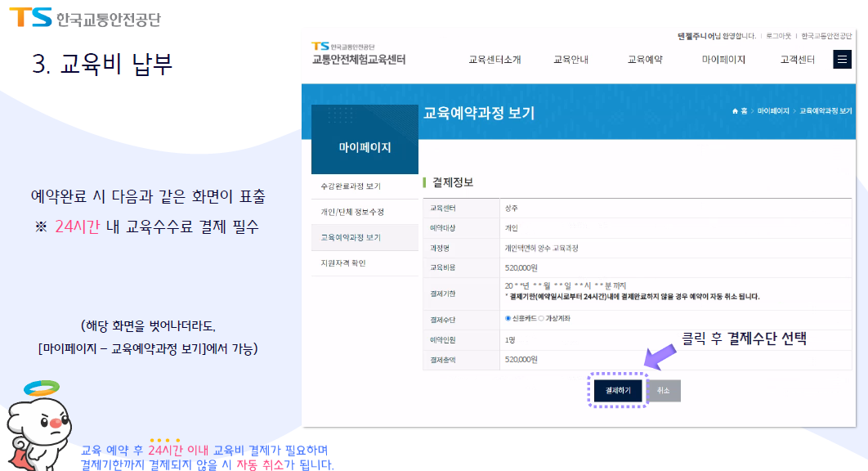Click the 교육예약과정 보기 page title
Screen dimensions: 868x471
click(479, 113)
